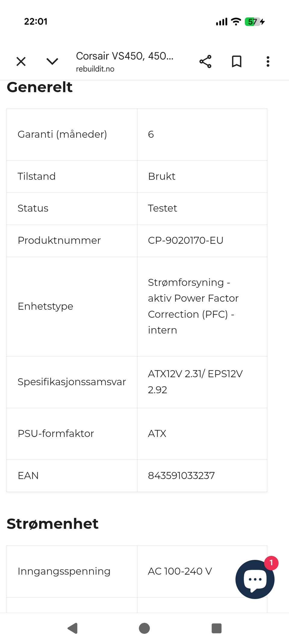The image size is (289, 644).
Task: Tap the chat notification badge
Action: pos(271,563)
